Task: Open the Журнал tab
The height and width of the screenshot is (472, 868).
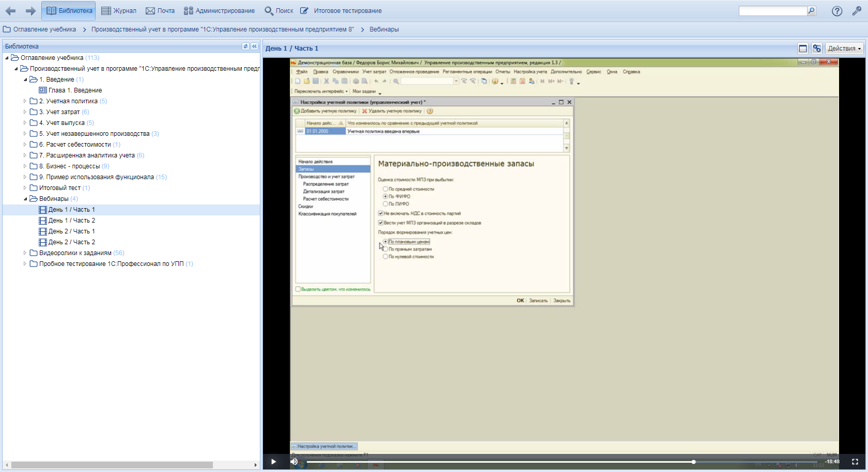Action: point(119,11)
